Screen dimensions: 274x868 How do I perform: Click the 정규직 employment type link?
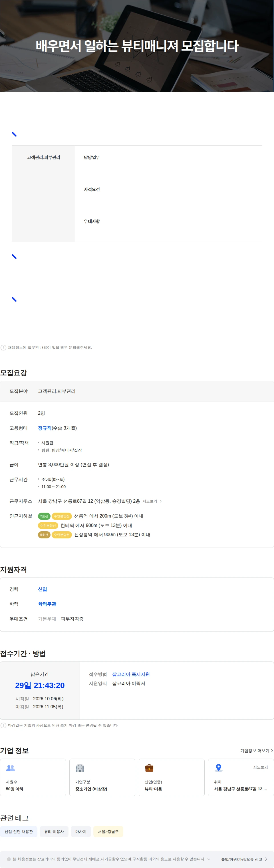[x=45, y=428]
